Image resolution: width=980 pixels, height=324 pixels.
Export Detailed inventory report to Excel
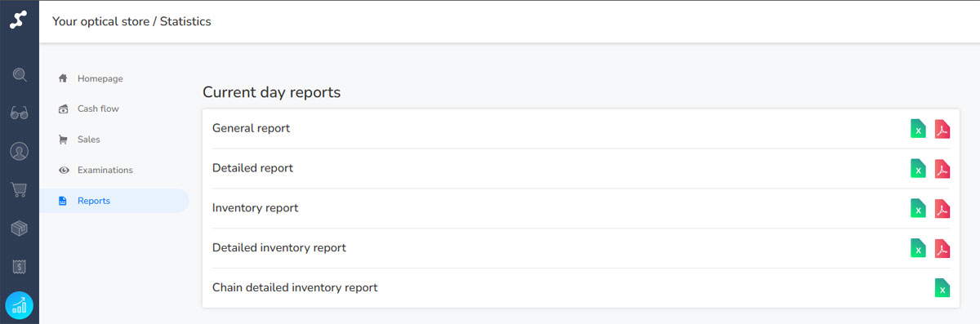[x=918, y=248]
